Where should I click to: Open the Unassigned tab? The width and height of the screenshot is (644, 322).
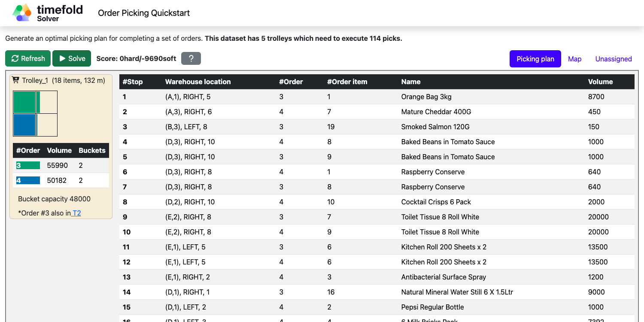613,59
